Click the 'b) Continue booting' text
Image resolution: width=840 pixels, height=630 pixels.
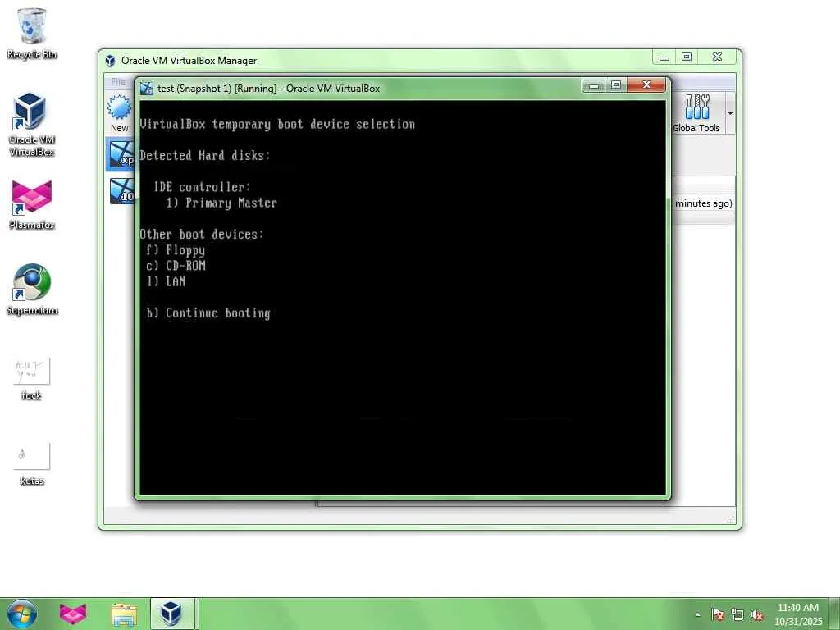tap(208, 313)
